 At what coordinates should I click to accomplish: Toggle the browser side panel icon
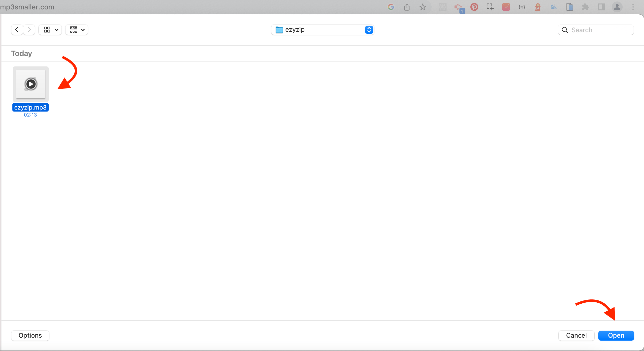(601, 7)
